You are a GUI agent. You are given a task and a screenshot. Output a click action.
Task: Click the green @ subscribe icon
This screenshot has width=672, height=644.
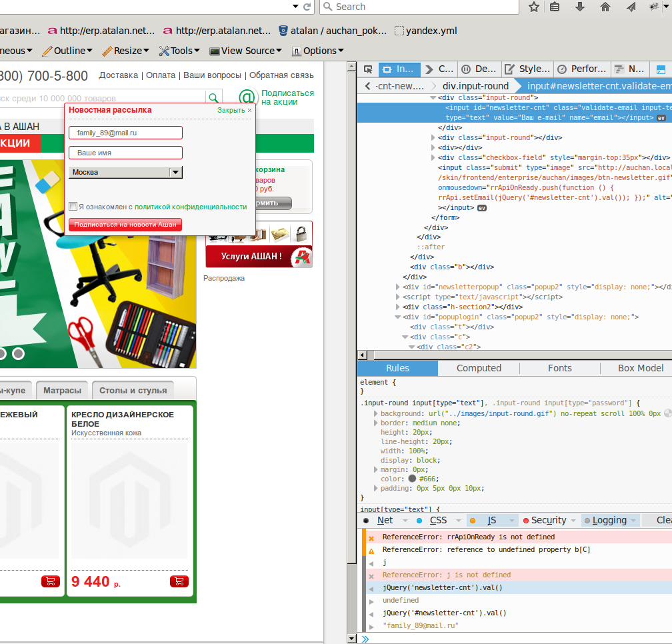pos(247,97)
